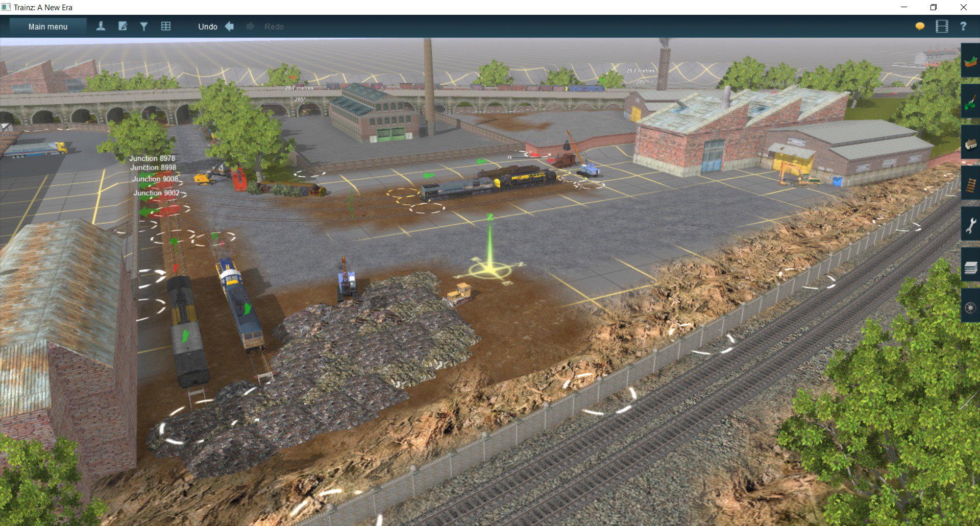Select the Junction 8998 label

tap(153, 168)
